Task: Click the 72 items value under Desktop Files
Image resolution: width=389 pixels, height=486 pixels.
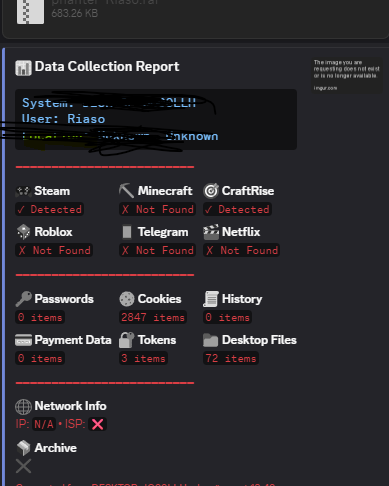Action: pos(231,359)
